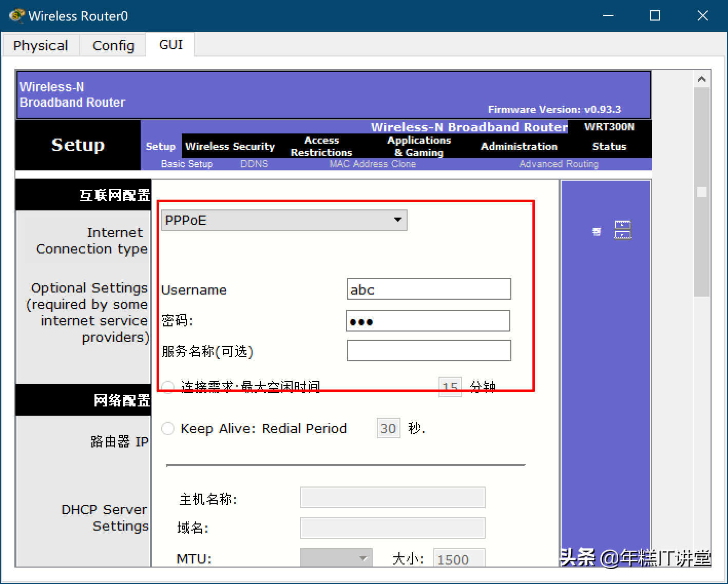Switch to the Physical tab
The height and width of the screenshot is (584, 728).
41,46
